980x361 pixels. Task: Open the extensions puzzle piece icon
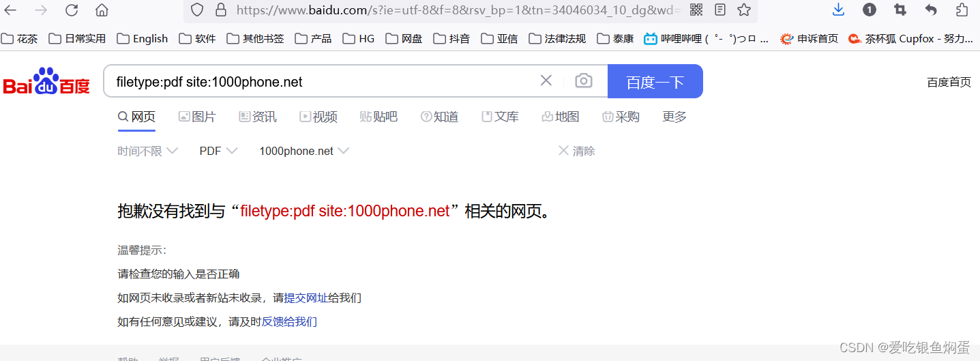tap(962, 10)
